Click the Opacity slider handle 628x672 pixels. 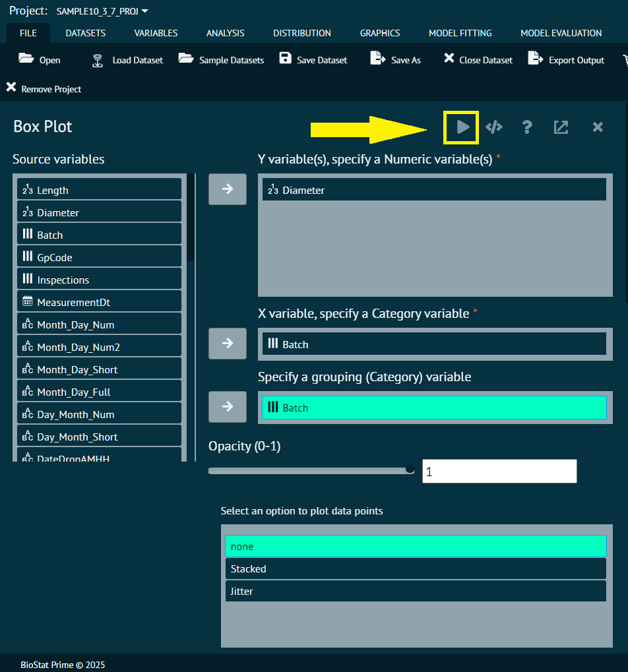tap(410, 469)
